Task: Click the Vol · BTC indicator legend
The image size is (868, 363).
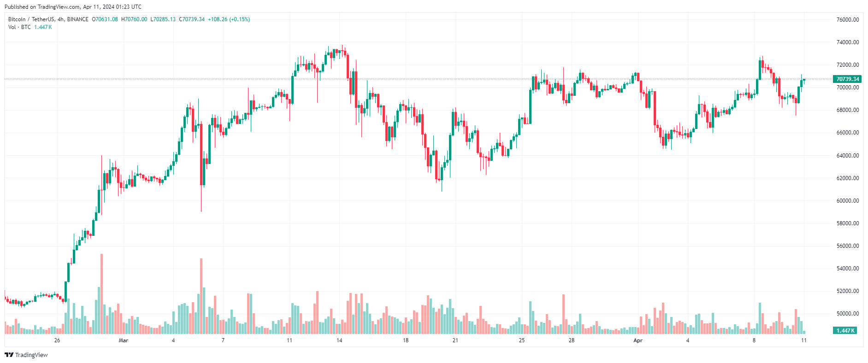Action: pos(19,27)
